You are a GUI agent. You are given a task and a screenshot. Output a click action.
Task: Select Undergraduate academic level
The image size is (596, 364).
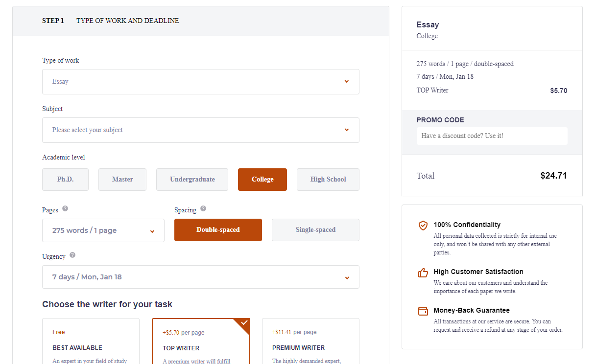(x=192, y=180)
